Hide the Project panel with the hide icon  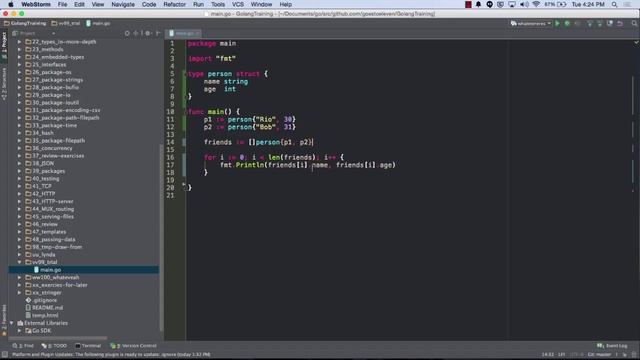tap(158, 33)
